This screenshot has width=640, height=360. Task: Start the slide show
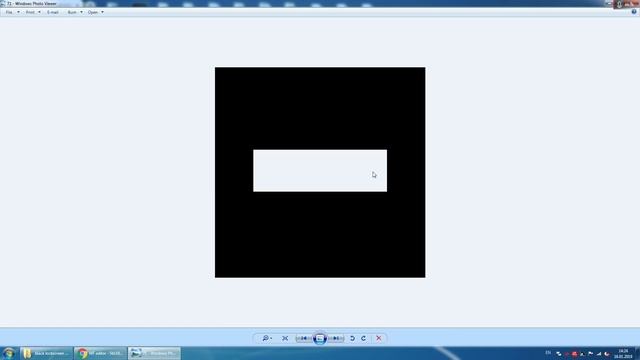(320, 338)
